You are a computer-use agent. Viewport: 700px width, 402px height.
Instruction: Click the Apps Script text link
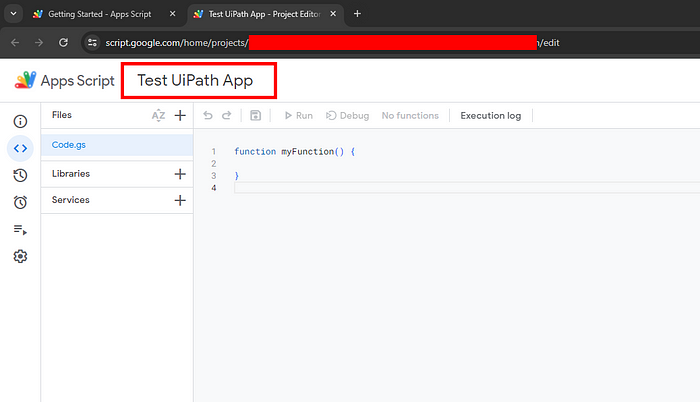(x=78, y=80)
